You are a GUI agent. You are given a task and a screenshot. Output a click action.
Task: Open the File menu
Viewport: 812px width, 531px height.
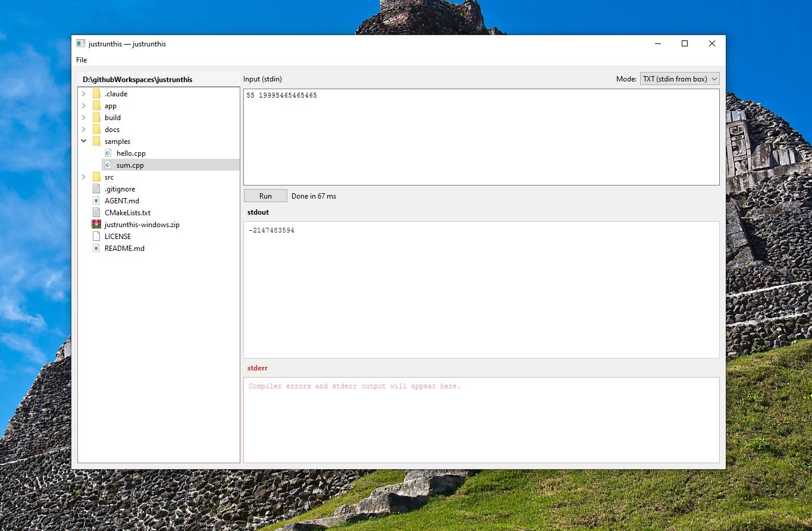pyautogui.click(x=81, y=60)
